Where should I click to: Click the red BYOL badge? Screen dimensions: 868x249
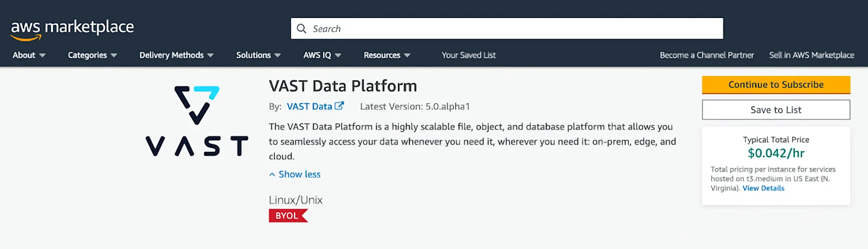(288, 216)
